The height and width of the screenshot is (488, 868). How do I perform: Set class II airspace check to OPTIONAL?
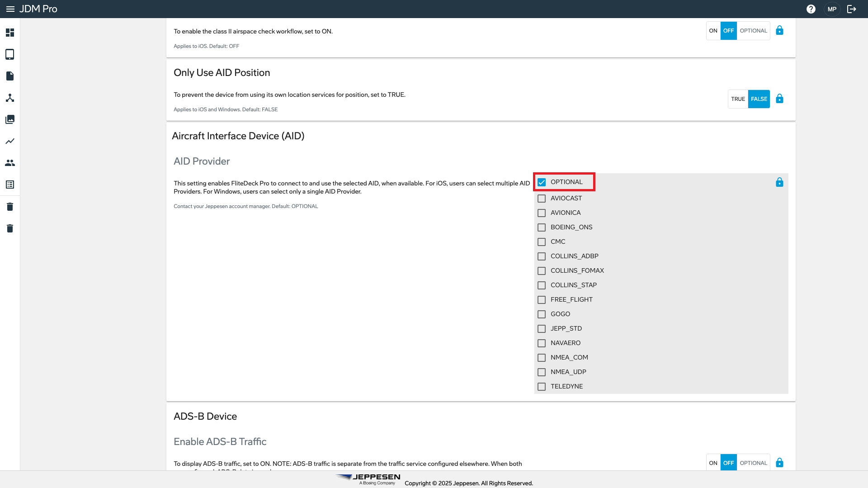pos(753,31)
